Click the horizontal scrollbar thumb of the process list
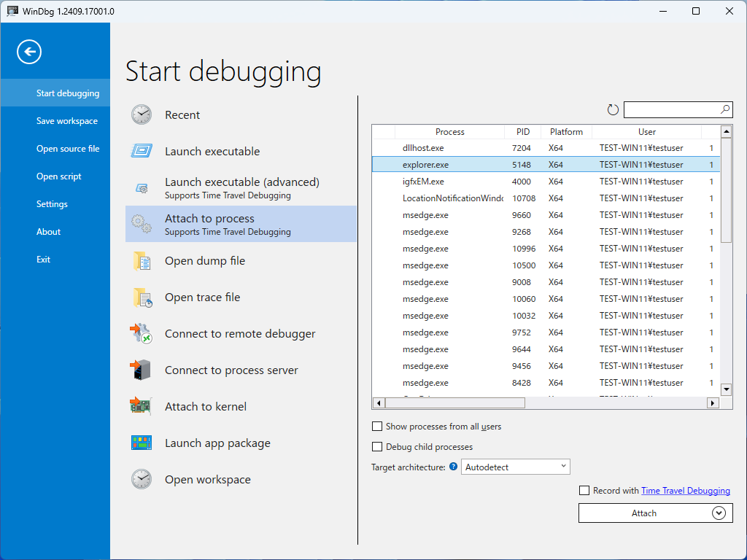This screenshot has width=747, height=560. pos(455,402)
